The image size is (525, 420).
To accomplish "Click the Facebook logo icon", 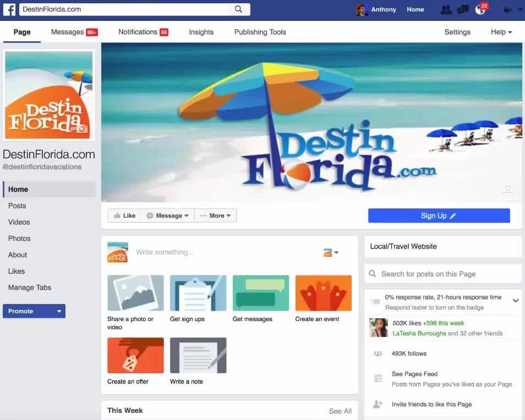I will coord(9,9).
